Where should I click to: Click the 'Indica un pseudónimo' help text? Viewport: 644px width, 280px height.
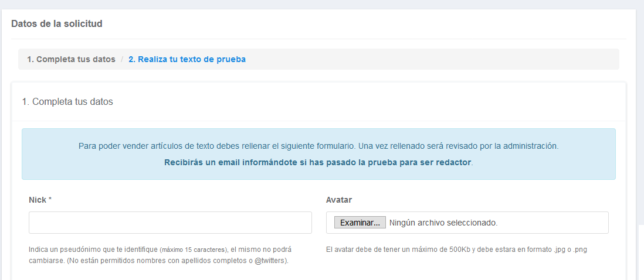point(160,255)
